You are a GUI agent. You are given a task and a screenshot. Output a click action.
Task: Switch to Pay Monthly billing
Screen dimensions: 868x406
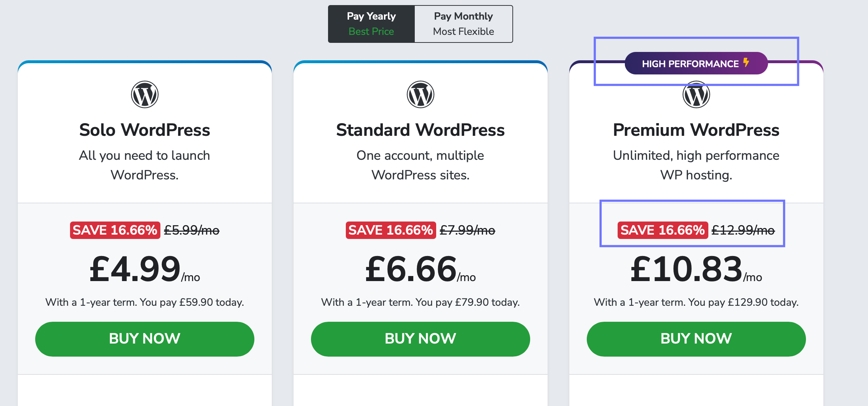coord(463,24)
